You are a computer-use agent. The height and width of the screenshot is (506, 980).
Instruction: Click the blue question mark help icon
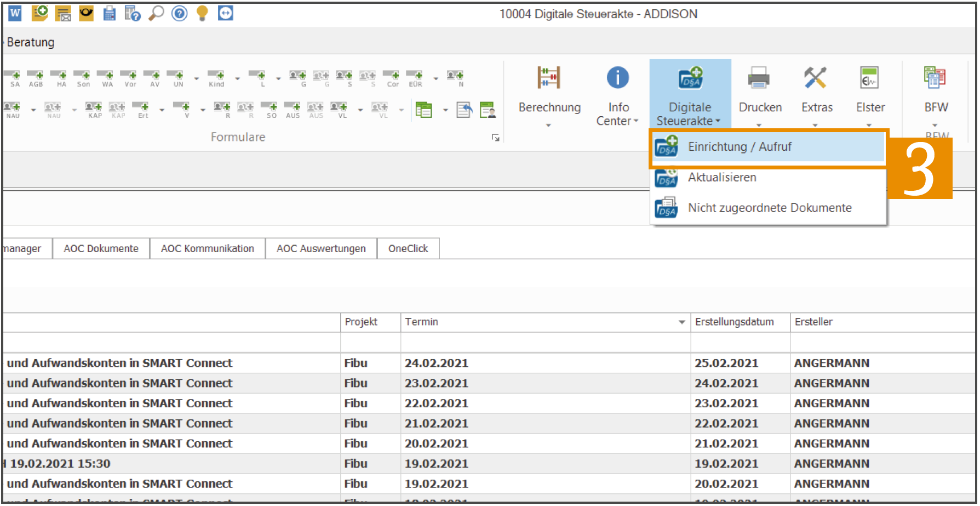pyautogui.click(x=179, y=13)
